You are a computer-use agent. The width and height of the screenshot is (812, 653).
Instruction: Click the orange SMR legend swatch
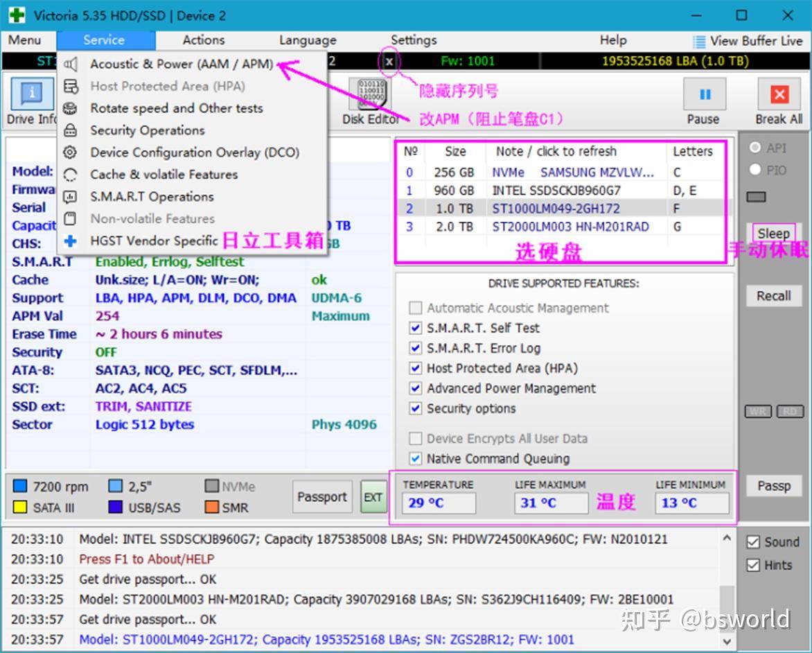212,507
